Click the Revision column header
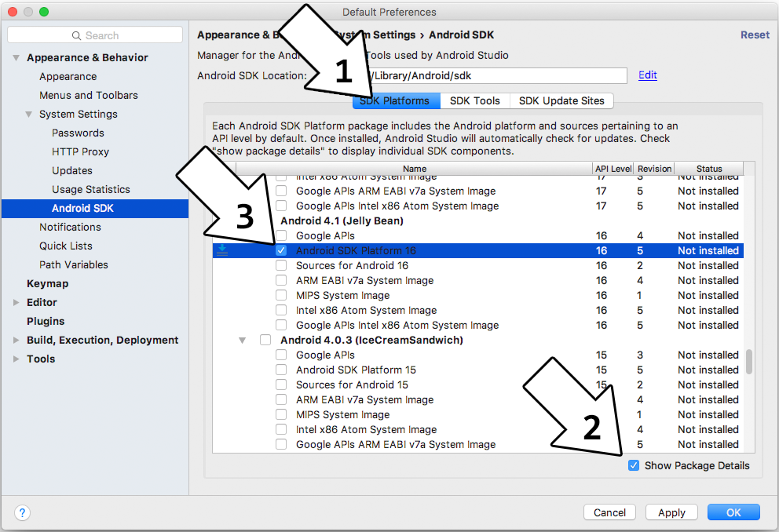 tap(654, 169)
